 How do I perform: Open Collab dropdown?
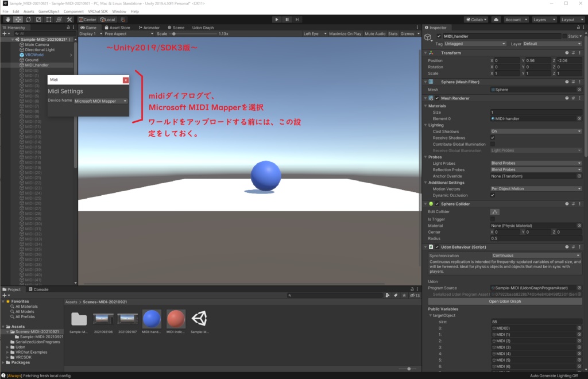[x=476, y=20]
